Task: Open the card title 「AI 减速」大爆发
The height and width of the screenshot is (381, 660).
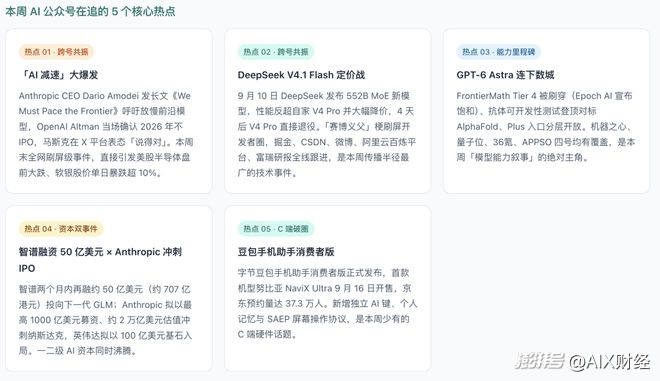Action: tap(59, 75)
